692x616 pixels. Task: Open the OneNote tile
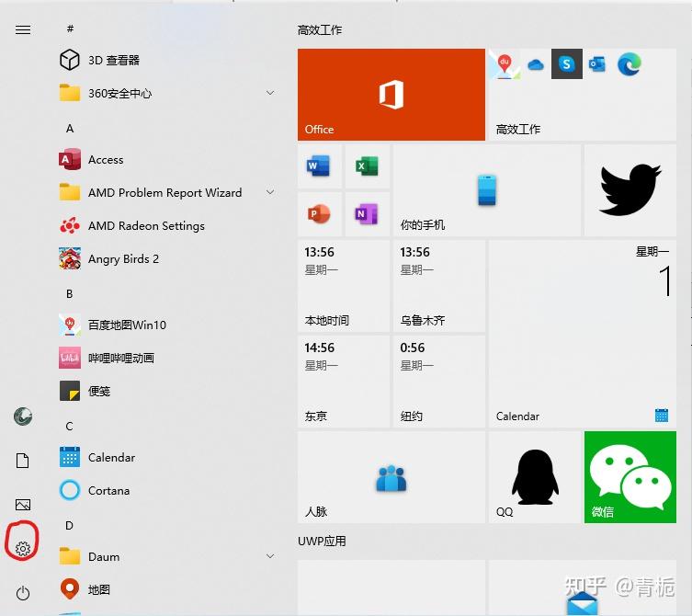pyautogui.click(x=368, y=214)
